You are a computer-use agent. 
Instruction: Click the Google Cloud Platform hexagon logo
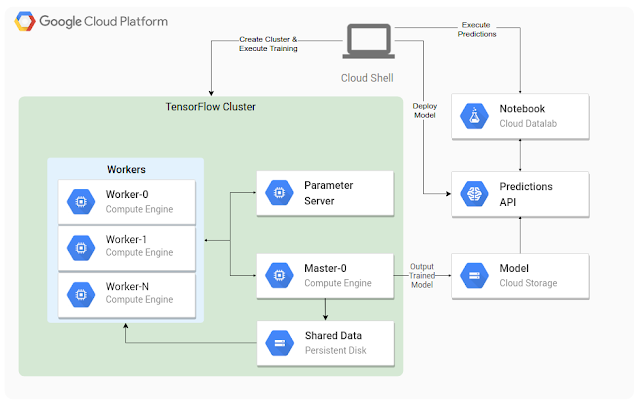pyautogui.click(x=25, y=21)
